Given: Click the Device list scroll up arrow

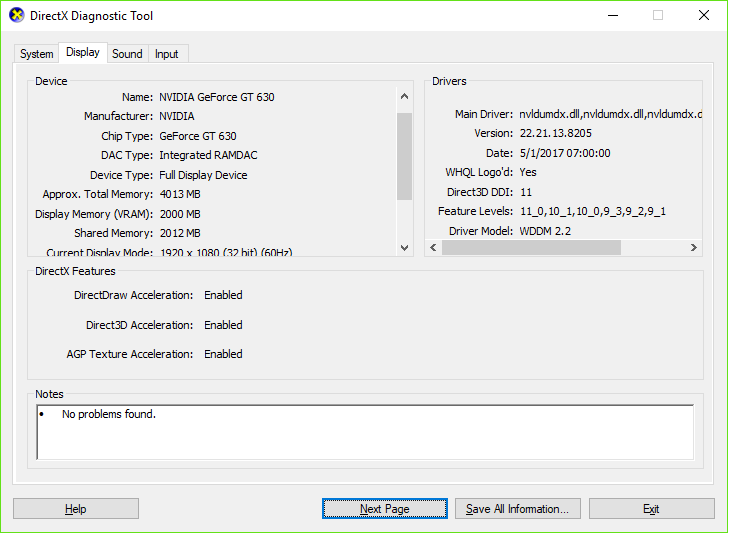Looking at the screenshot, I should pos(404,97).
